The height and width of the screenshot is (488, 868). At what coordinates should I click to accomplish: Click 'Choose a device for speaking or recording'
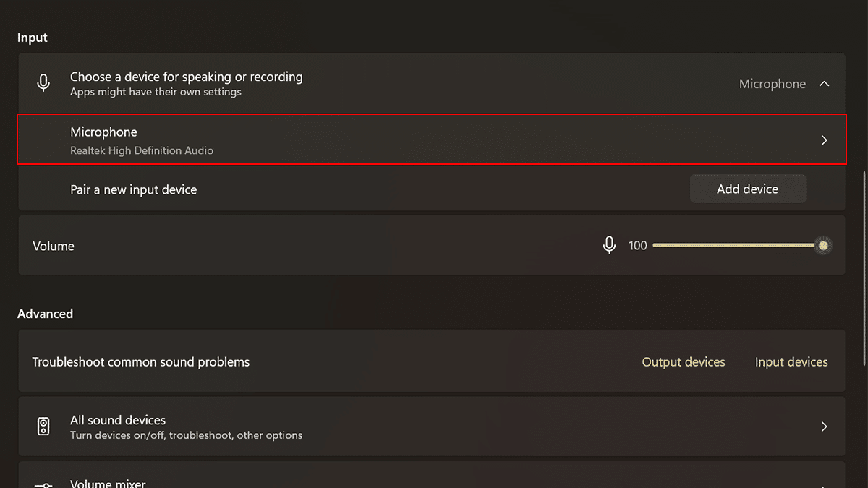tap(186, 77)
